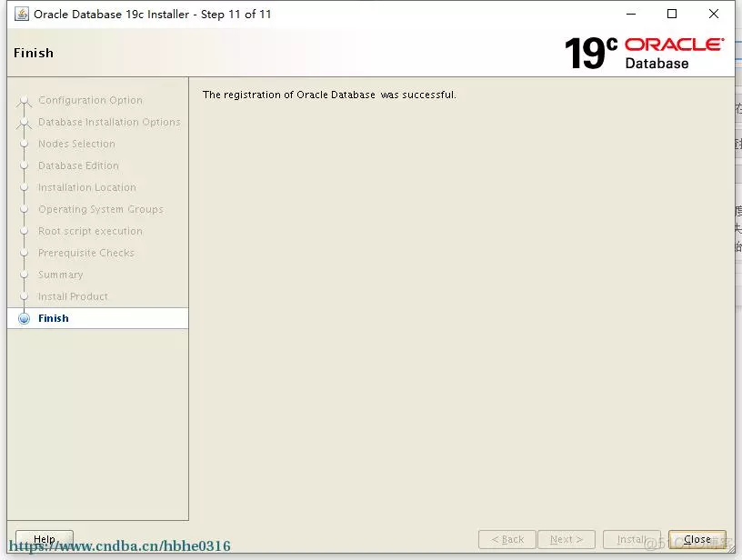Close the installer window via X
This screenshot has width=742, height=560.
714,15
